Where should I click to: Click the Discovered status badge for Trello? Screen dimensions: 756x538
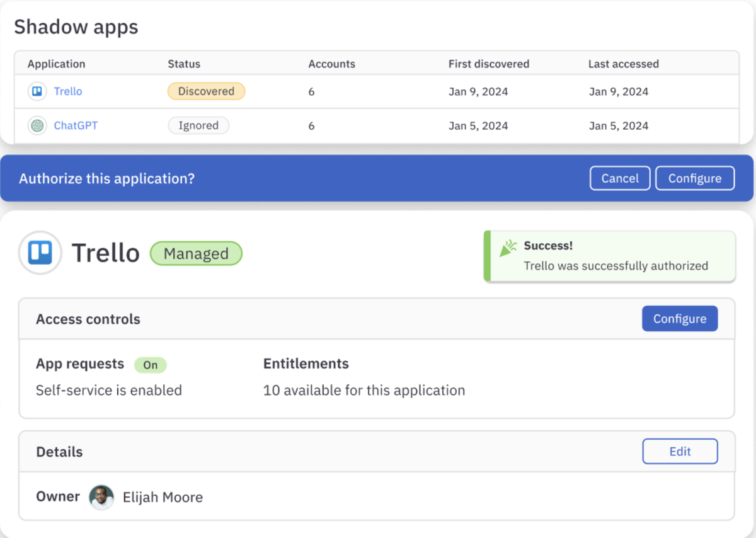(206, 91)
